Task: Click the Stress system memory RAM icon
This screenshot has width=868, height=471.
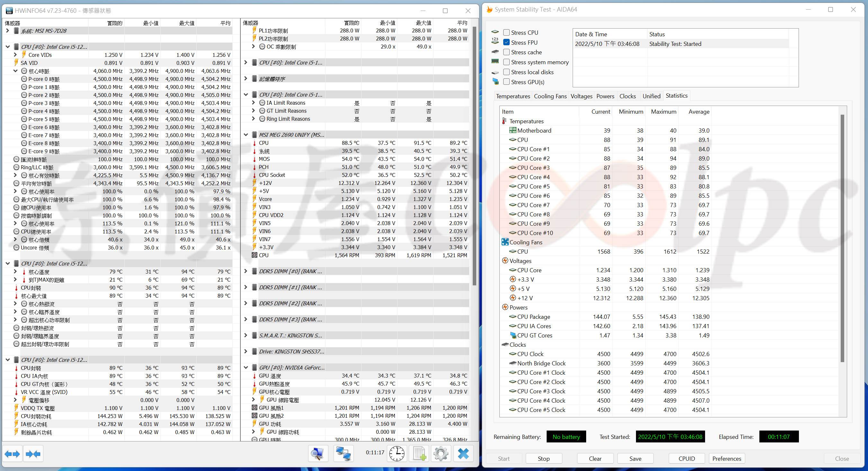Action: tap(495, 62)
